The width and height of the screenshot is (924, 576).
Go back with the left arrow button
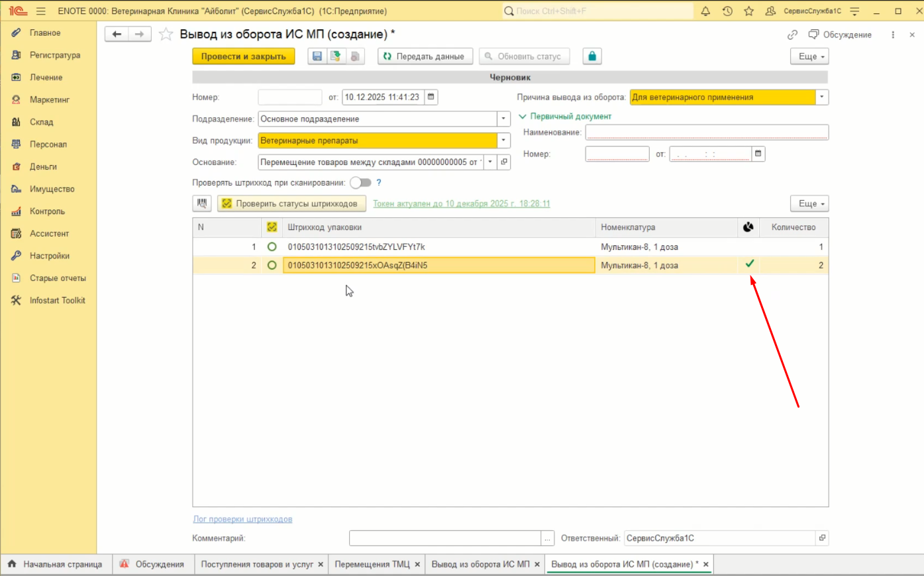117,34
